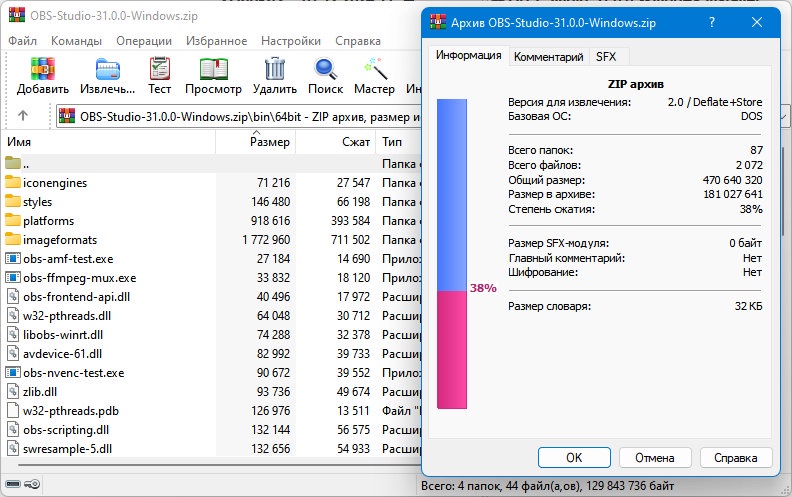The height and width of the screenshot is (497, 792).
Task: Click the key icon in status bar
Action: point(32,484)
